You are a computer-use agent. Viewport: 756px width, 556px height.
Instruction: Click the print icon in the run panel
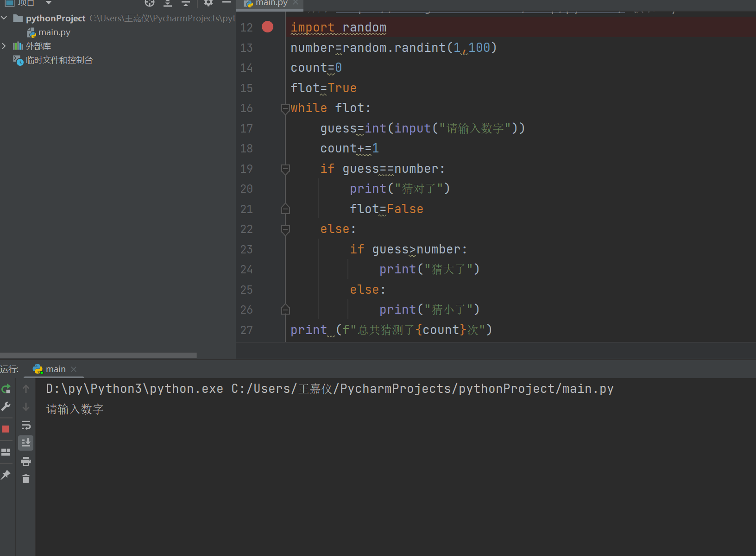pos(26,461)
